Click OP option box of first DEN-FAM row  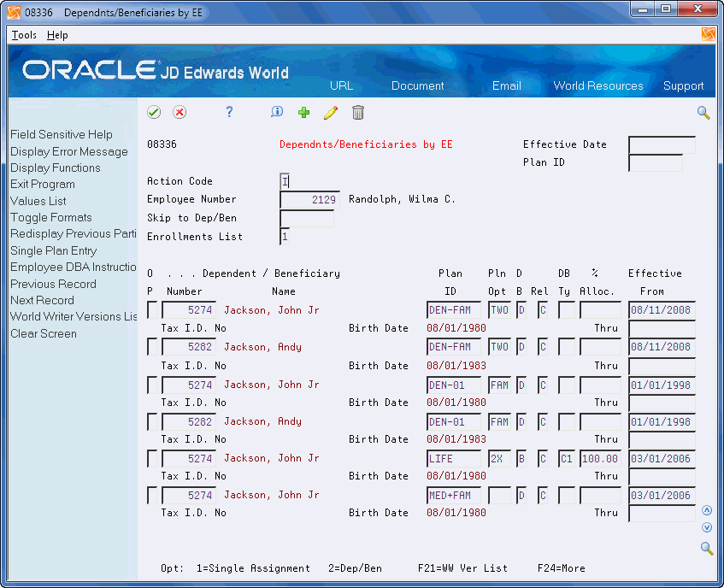[152, 309]
